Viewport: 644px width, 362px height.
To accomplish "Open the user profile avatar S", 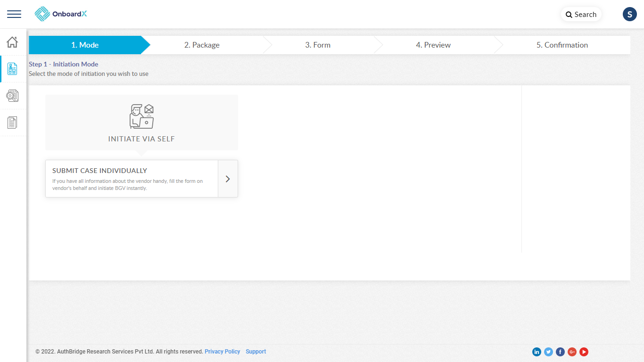I will [x=630, y=14].
